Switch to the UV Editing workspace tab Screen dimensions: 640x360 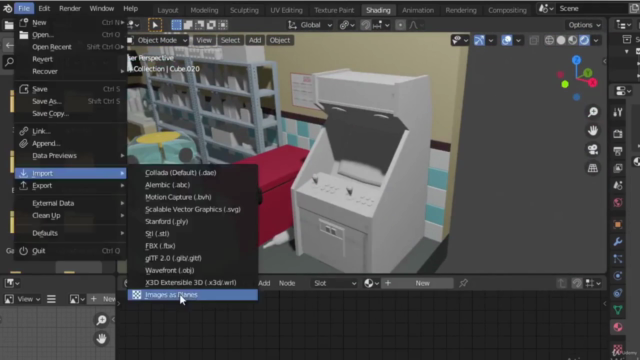click(287, 10)
